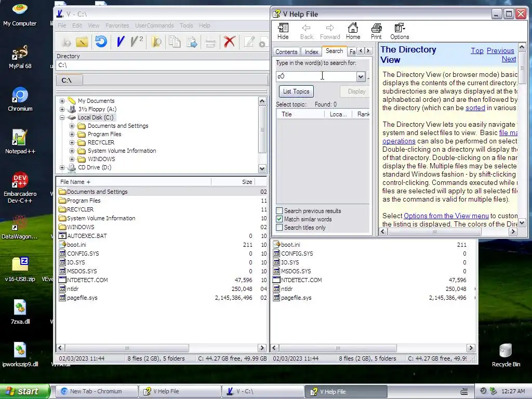Expand WINDOWS tree node
532x399 pixels.
tap(72, 159)
